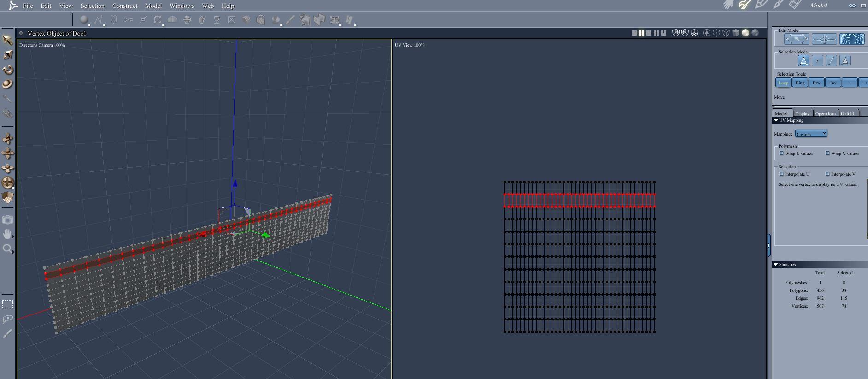Open the Construct menu
Image resolution: width=868 pixels, height=379 pixels.
125,6
